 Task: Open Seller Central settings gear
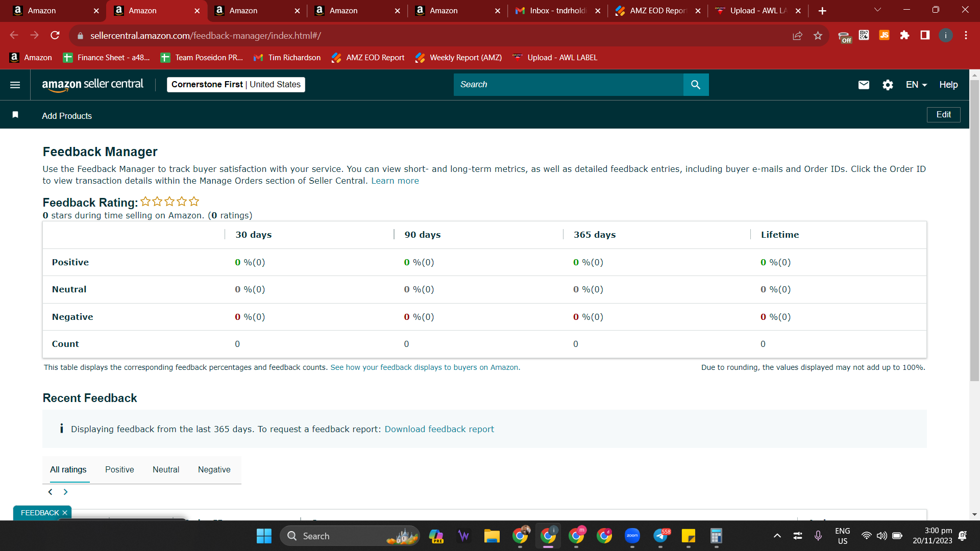(x=888, y=85)
